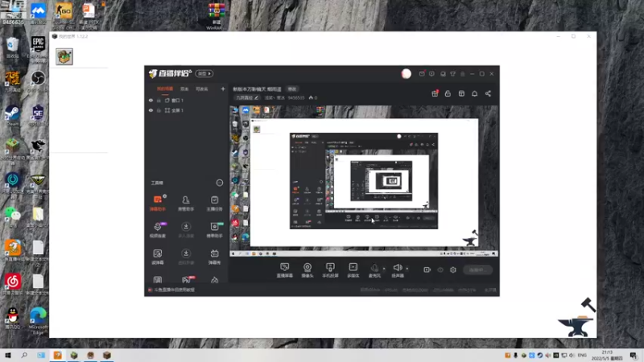The width and height of the screenshot is (644, 362).
Task: Open the PK tool with red badge
Action: click(187, 280)
